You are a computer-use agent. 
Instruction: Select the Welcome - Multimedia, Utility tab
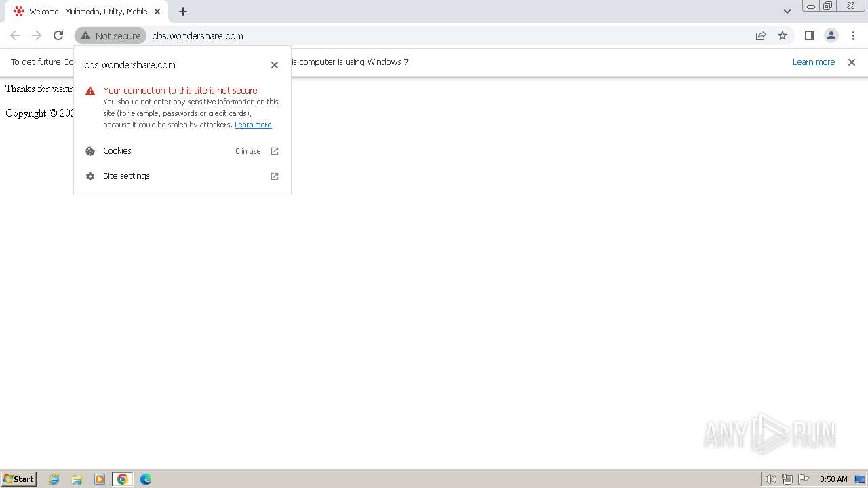pyautogui.click(x=87, y=12)
